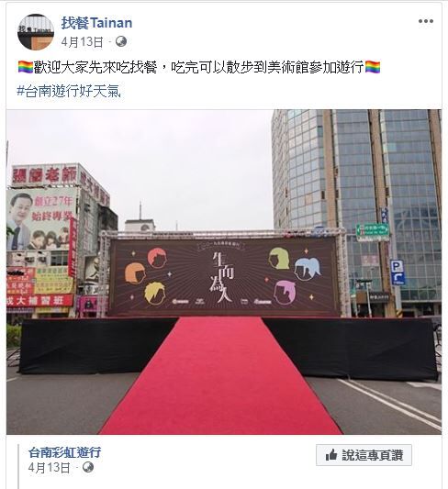Open the post options three-dot menu
The image size is (448, 489).
coord(426,21)
